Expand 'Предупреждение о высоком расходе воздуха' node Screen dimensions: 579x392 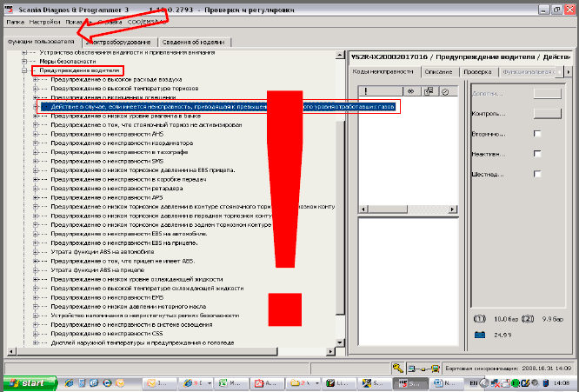36,80
